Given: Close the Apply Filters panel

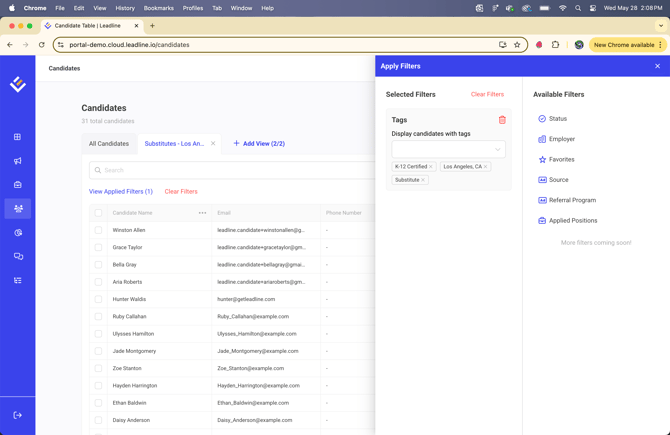Looking at the screenshot, I should tap(657, 66).
